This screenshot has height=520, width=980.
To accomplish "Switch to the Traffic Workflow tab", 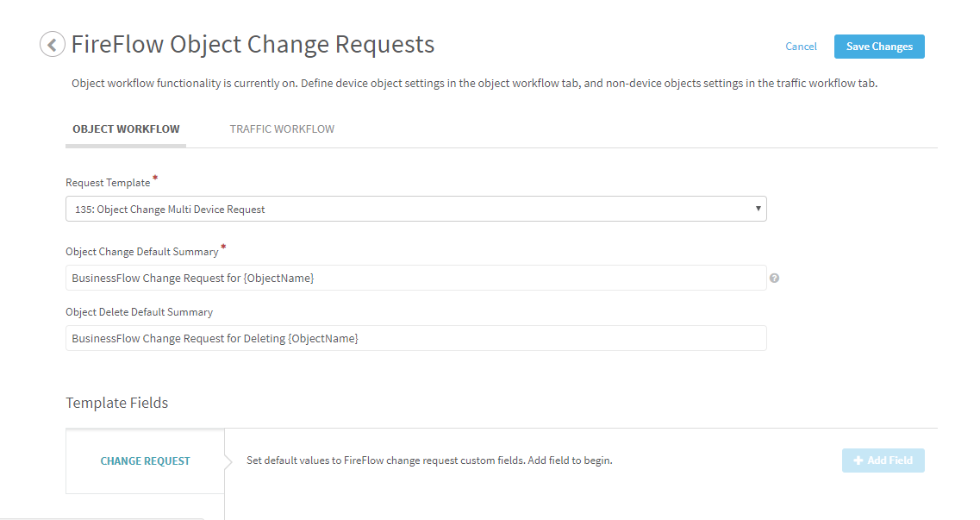I will tap(282, 129).
